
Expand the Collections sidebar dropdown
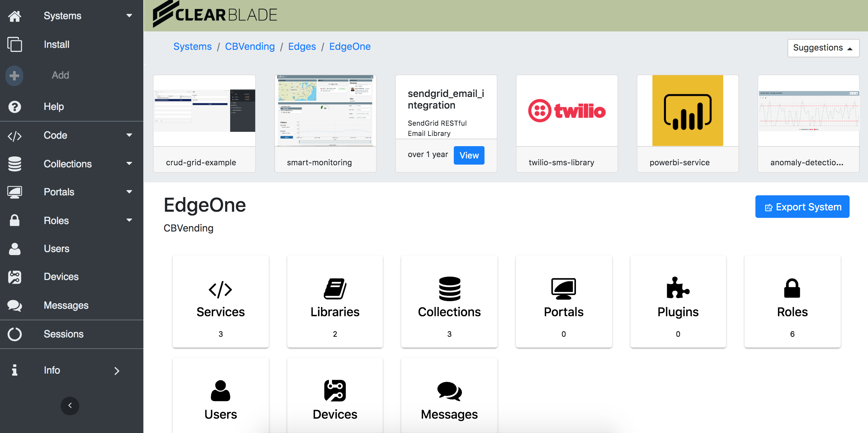click(129, 164)
